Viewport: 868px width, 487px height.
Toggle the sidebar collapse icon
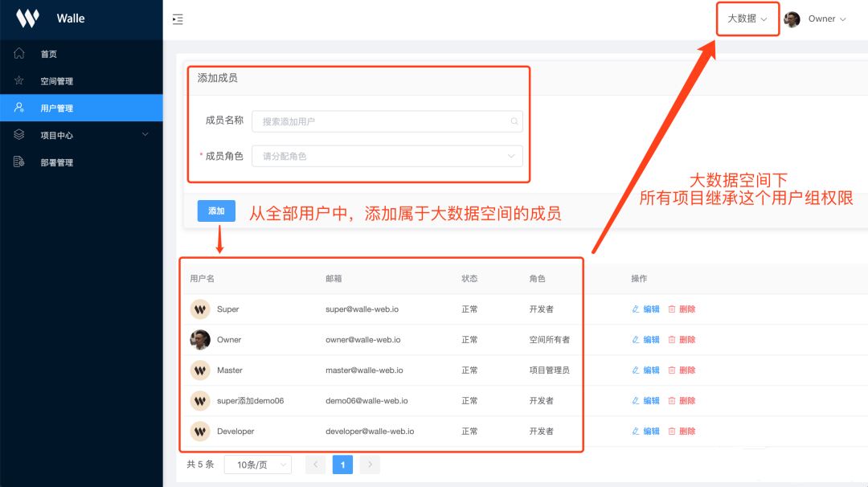click(x=178, y=19)
